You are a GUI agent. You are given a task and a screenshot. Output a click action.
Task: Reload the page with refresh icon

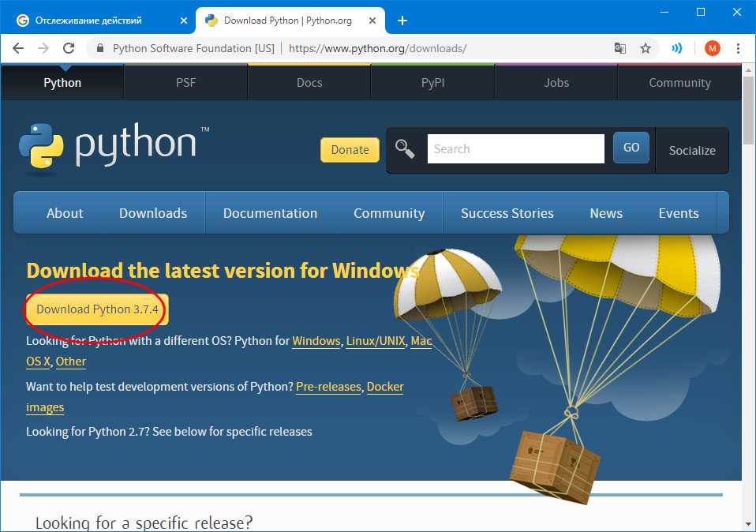(69, 48)
